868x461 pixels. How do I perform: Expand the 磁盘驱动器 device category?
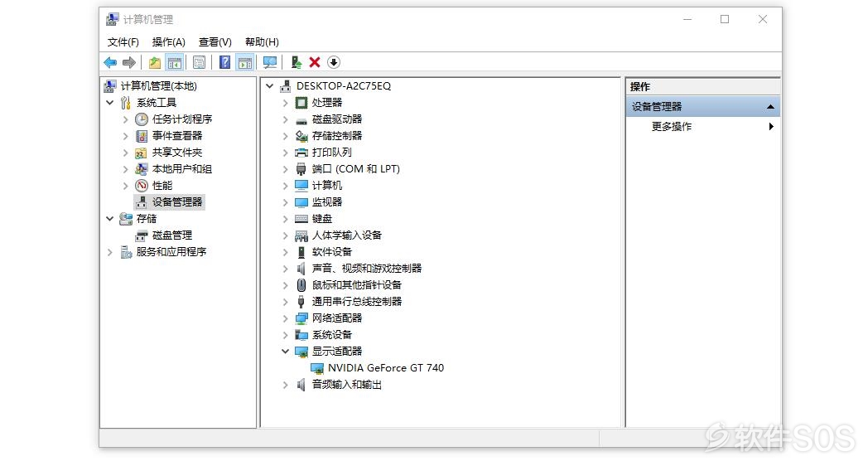pyautogui.click(x=285, y=119)
